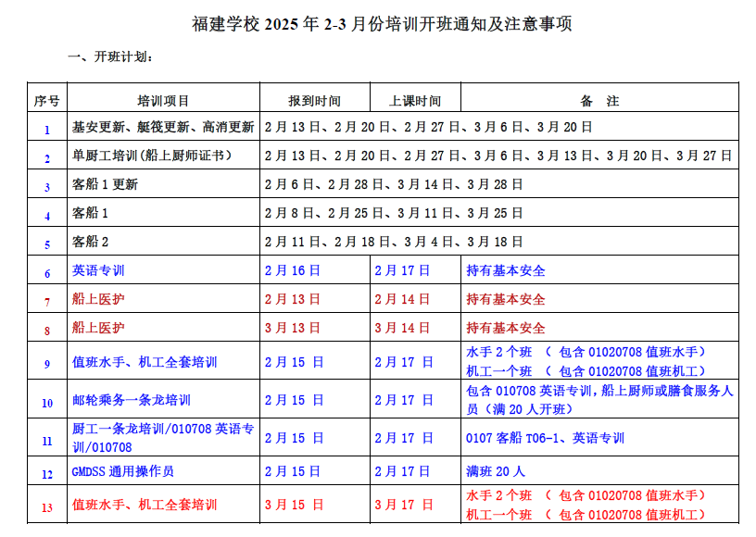
Task: Click the 备注 column header
Action: pos(599,101)
